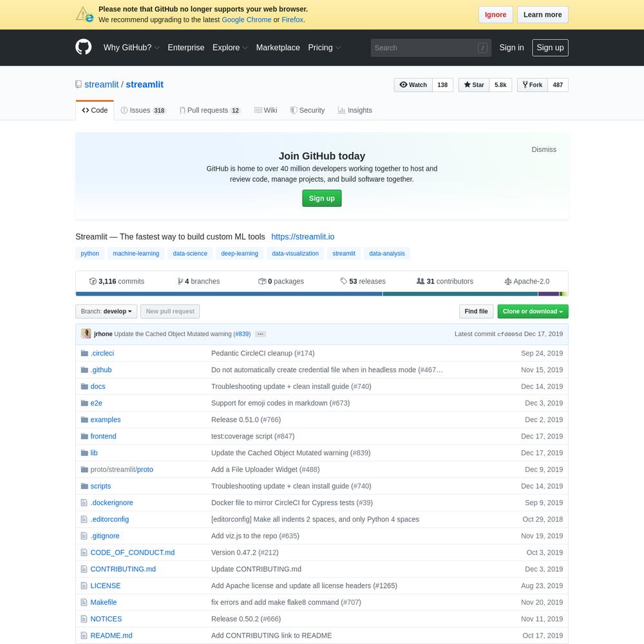644x644 pixels.
Task: Click the lib folder icon
Action: tap(84, 453)
